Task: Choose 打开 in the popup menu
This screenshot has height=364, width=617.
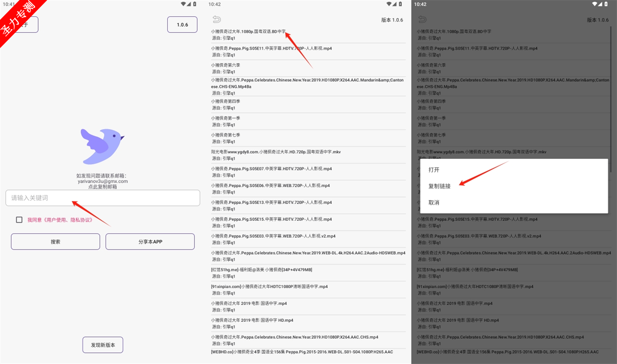Action: pos(434,170)
